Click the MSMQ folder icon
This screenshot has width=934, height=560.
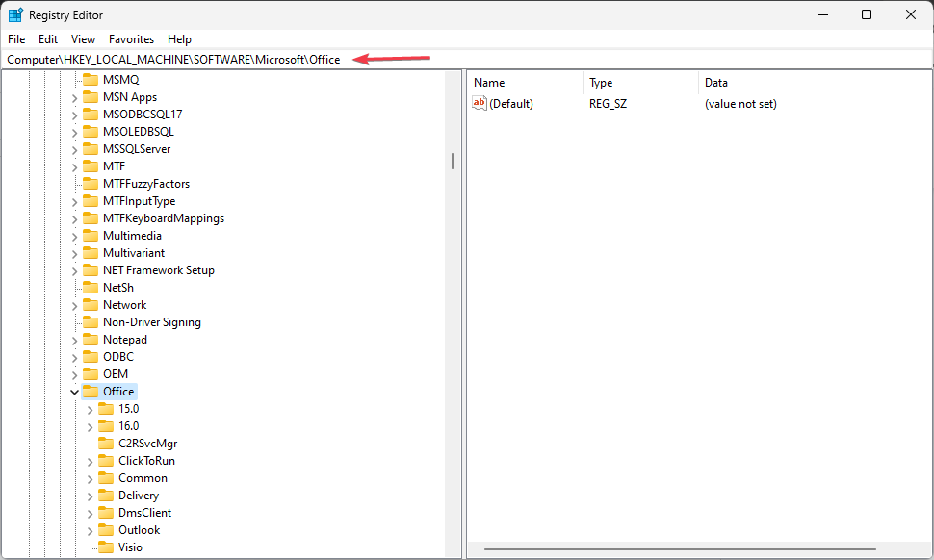point(91,79)
